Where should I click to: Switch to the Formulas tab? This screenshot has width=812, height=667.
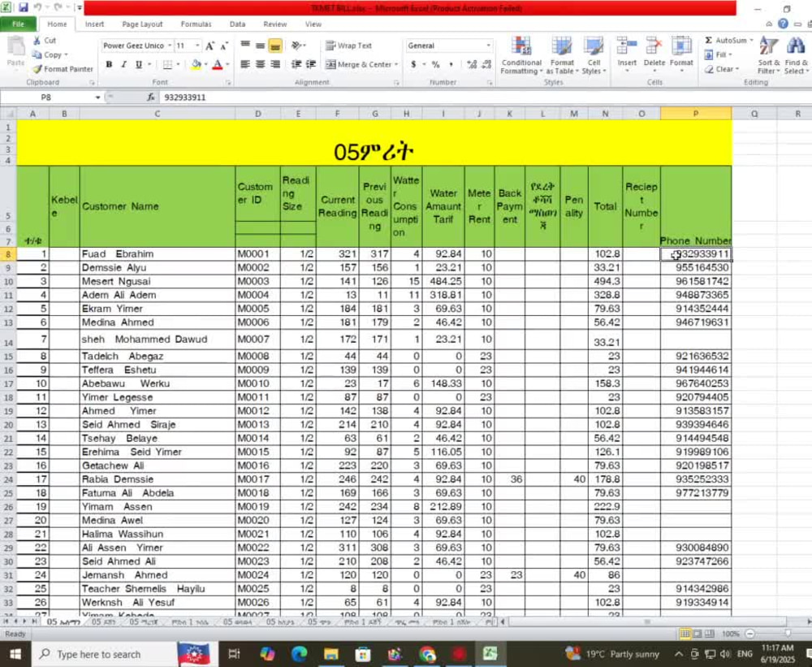click(196, 24)
